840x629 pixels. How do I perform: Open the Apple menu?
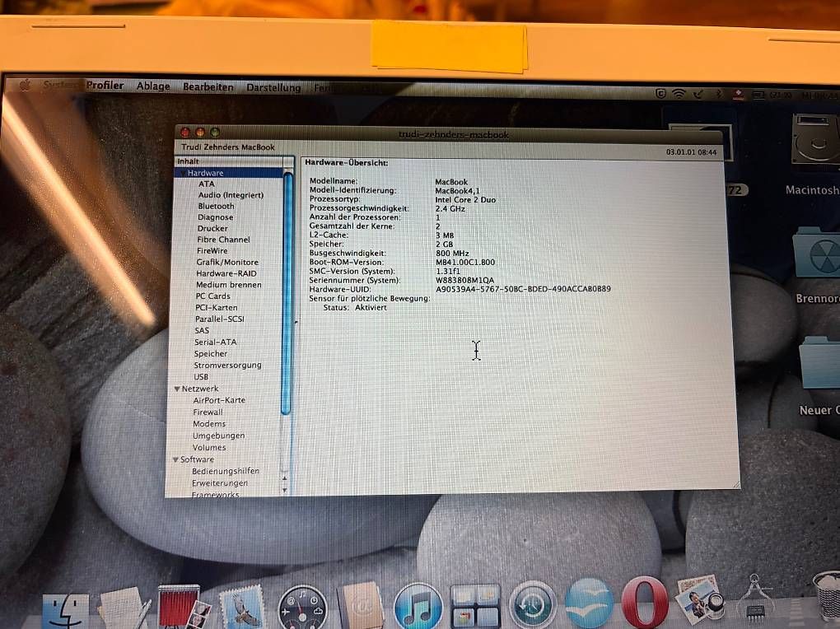[x=25, y=85]
